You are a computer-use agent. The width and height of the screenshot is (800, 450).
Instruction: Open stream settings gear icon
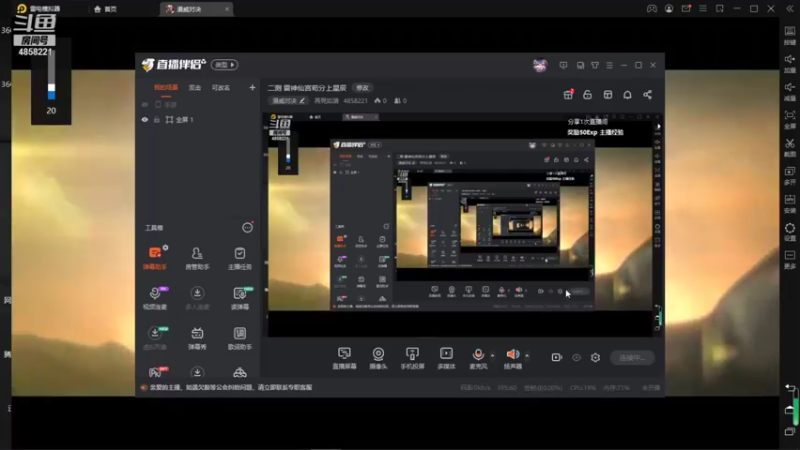(595, 358)
